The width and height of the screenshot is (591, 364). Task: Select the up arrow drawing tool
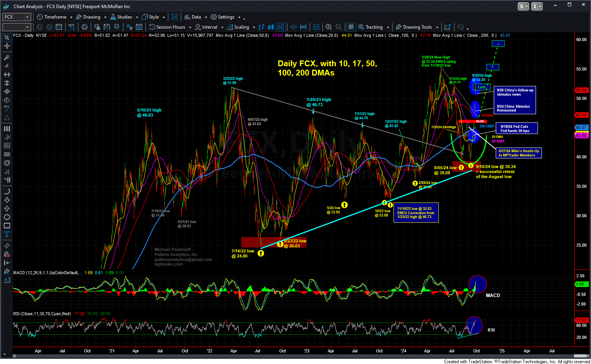[7, 208]
